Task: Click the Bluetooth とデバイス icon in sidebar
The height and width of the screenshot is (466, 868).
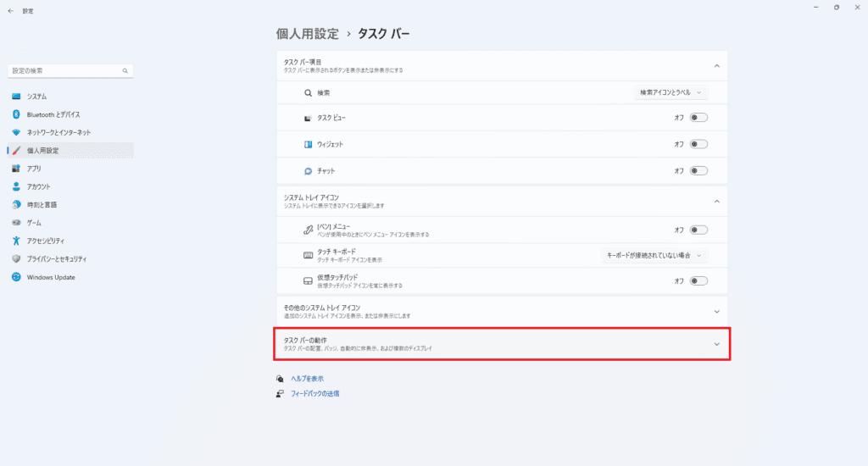Action: (16, 114)
